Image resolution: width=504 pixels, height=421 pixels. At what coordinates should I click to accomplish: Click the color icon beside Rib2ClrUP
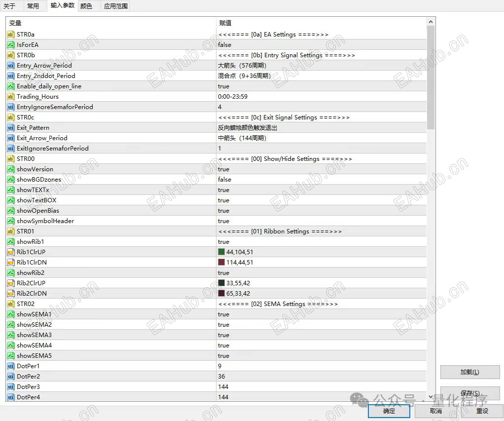(x=11, y=283)
